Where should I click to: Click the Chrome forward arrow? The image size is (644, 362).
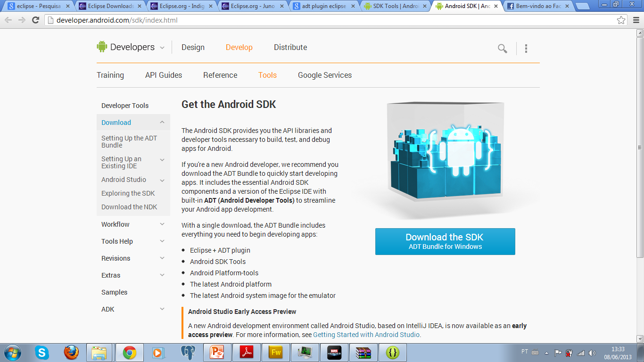pyautogui.click(x=22, y=20)
